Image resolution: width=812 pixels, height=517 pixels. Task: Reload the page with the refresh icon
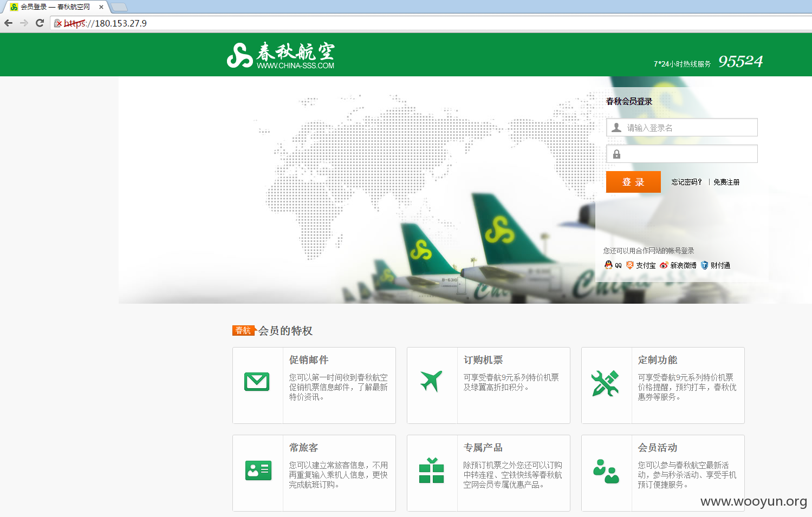tap(40, 23)
